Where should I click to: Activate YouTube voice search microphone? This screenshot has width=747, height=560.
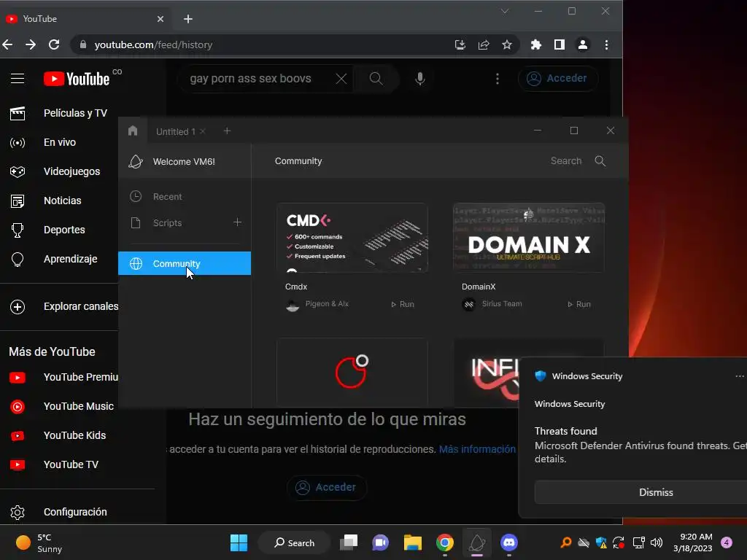click(419, 79)
